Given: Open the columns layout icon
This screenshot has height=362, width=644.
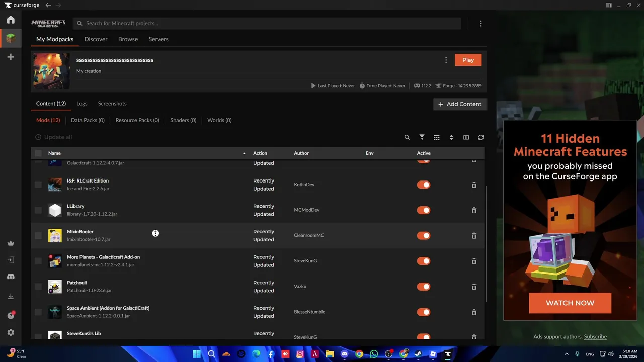Looking at the screenshot, I should [x=466, y=137].
